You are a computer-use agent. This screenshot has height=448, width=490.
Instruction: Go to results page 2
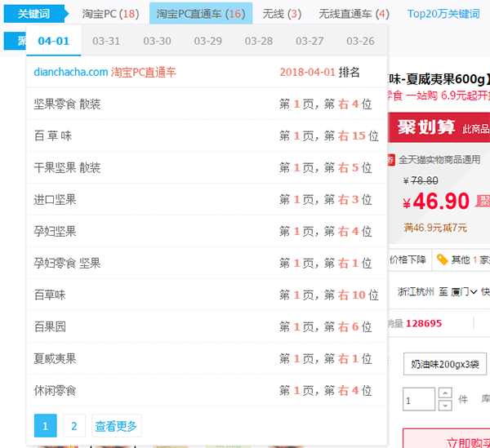[x=74, y=425]
